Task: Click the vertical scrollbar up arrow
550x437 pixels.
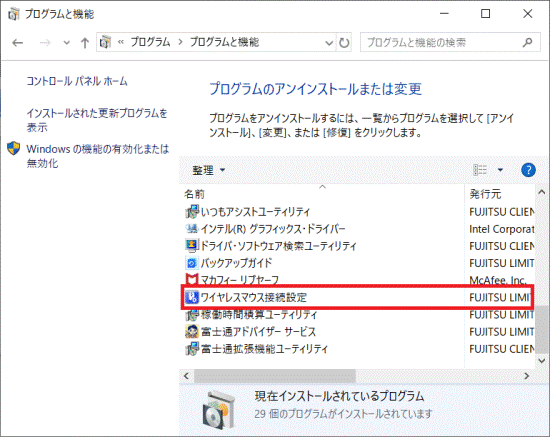Action: [x=542, y=192]
